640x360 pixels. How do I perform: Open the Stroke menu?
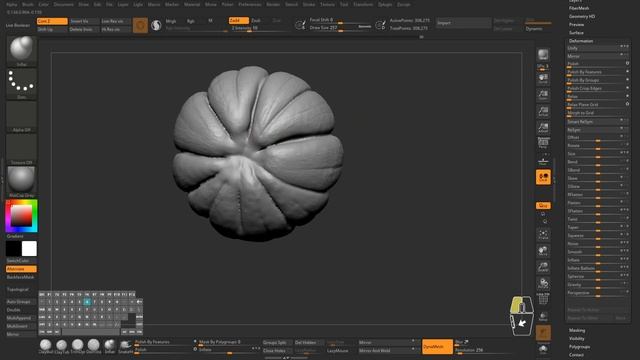(309, 4)
